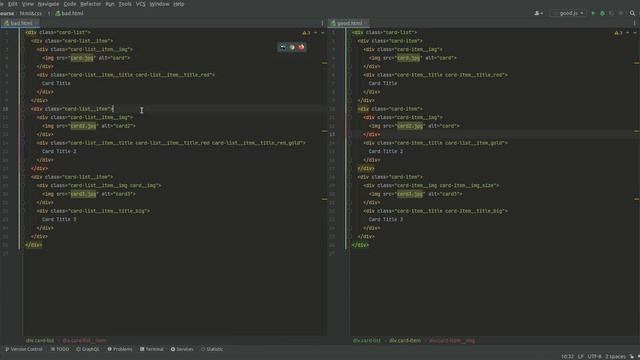The width and height of the screenshot is (640, 360).
Task: Run the good.js configuration
Action: [x=593, y=13]
